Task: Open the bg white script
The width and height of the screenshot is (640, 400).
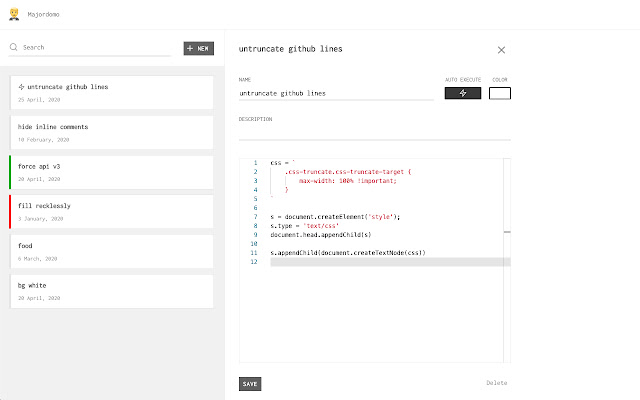Action: pyautogui.click(x=110, y=289)
